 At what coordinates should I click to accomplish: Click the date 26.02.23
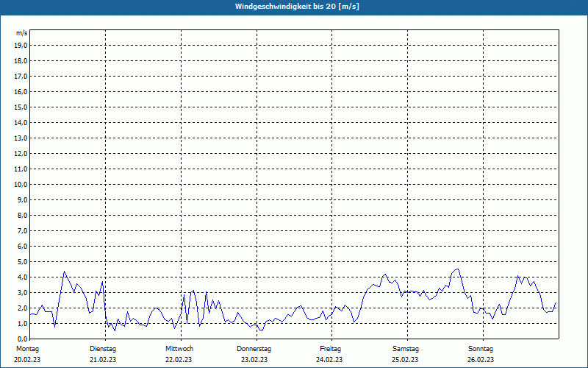[x=481, y=360]
